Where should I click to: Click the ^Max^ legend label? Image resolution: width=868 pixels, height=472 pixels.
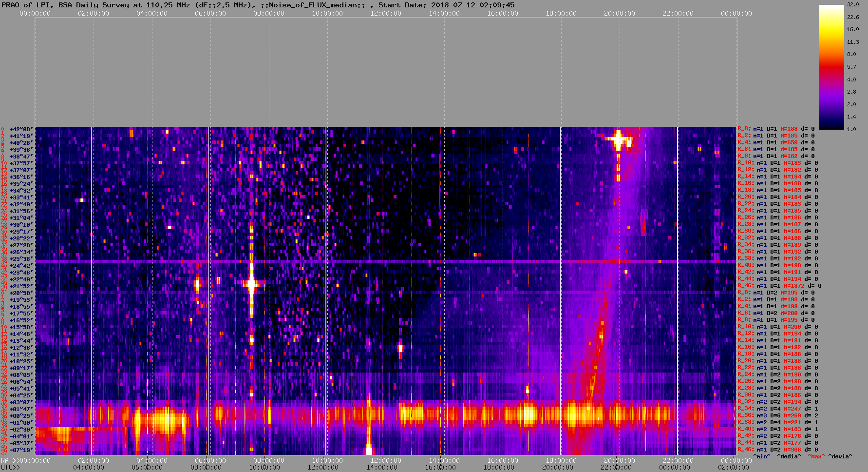point(816,457)
